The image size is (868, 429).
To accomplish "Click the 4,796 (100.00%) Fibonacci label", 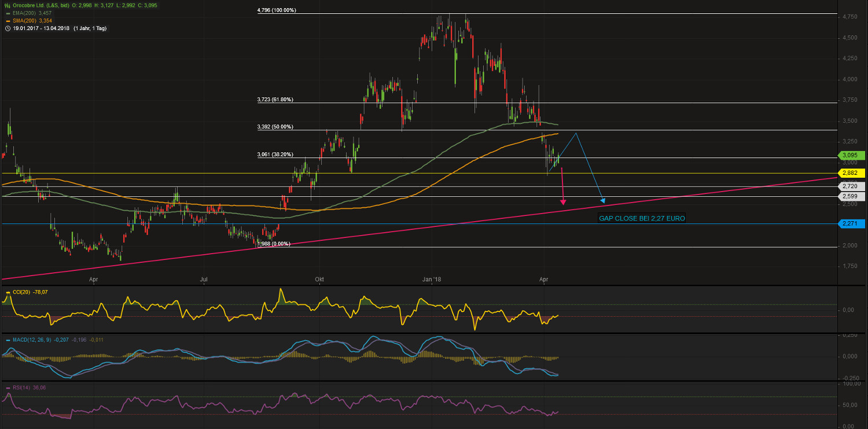I will [277, 10].
